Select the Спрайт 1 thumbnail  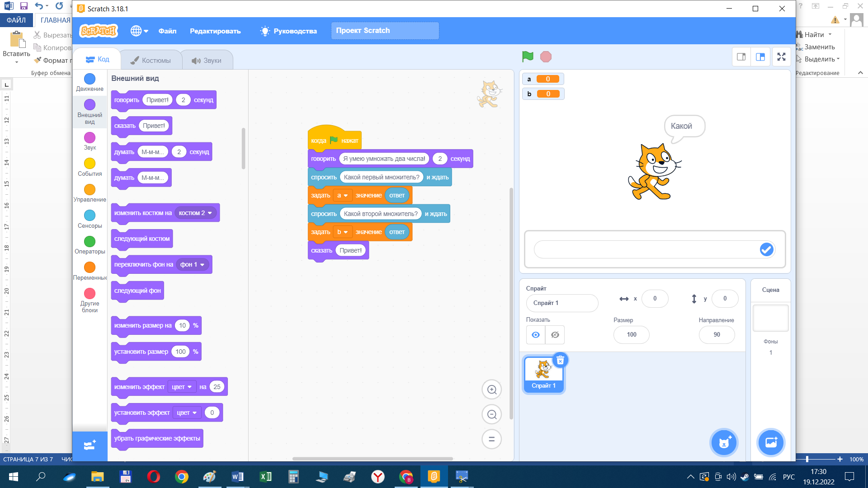[544, 374]
